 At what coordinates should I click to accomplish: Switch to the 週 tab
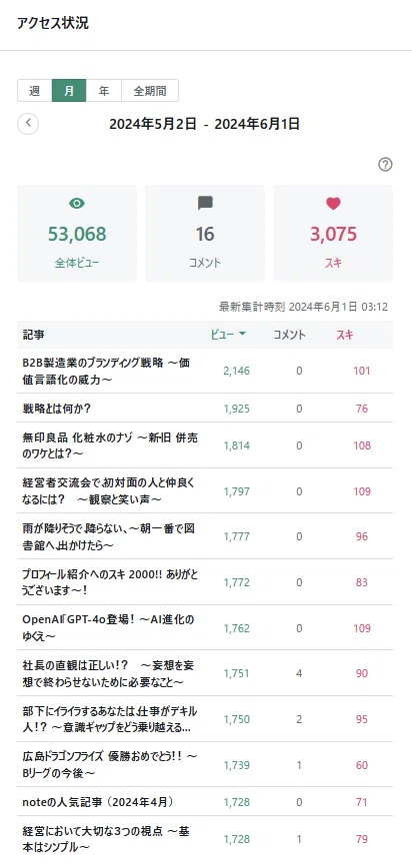35,91
